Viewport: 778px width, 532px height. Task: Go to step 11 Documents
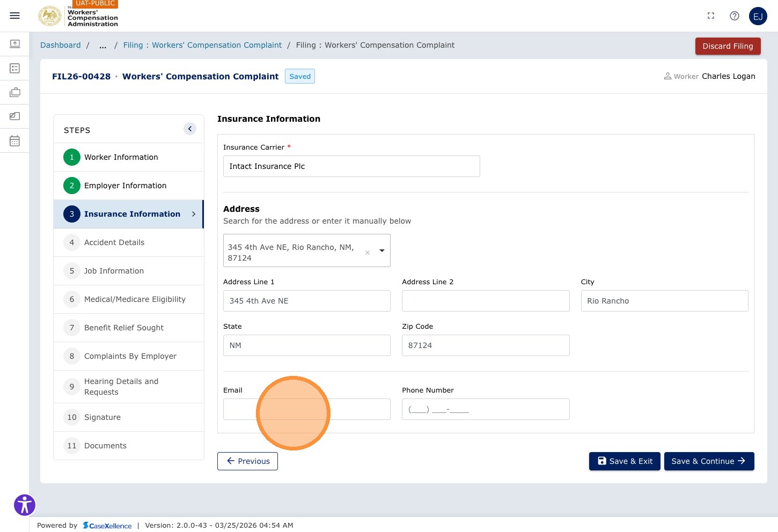(x=129, y=446)
